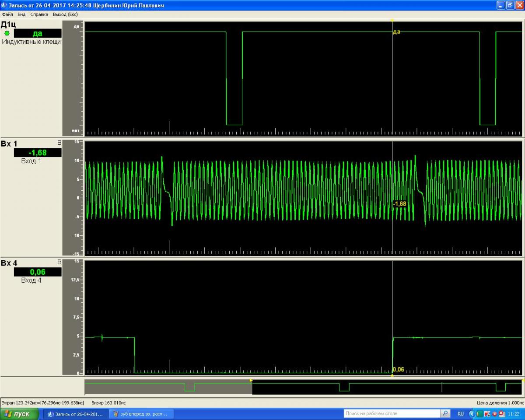This screenshot has height=420, width=525.
Task: Switch to Запись от 26-04-201 taskbar window
Action: (x=75, y=414)
